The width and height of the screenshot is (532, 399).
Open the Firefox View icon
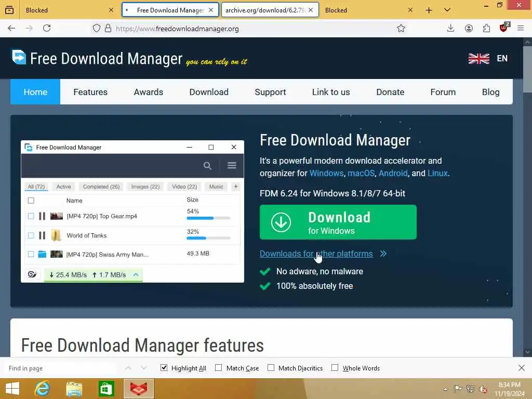coord(9,10)
